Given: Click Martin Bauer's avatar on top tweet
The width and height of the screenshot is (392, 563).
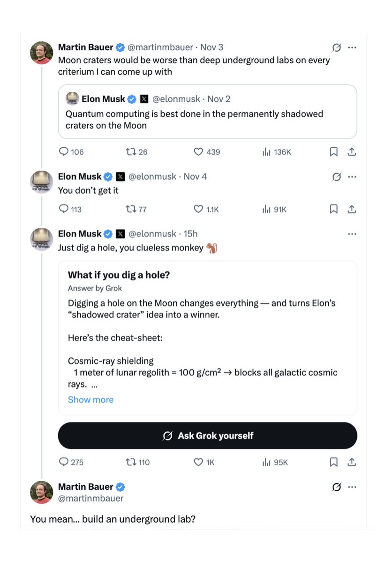Looking at the screenshot, I should 42,53.
